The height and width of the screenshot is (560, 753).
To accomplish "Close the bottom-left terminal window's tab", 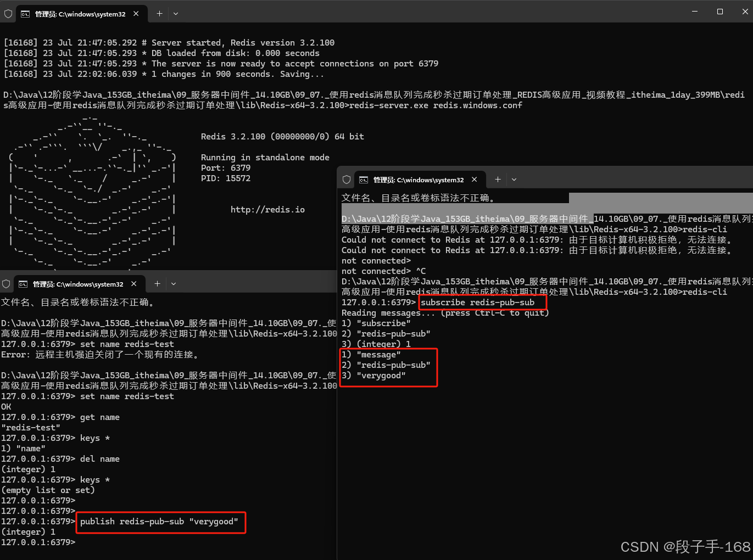I will pyautogui.click(x=134, y=284).
